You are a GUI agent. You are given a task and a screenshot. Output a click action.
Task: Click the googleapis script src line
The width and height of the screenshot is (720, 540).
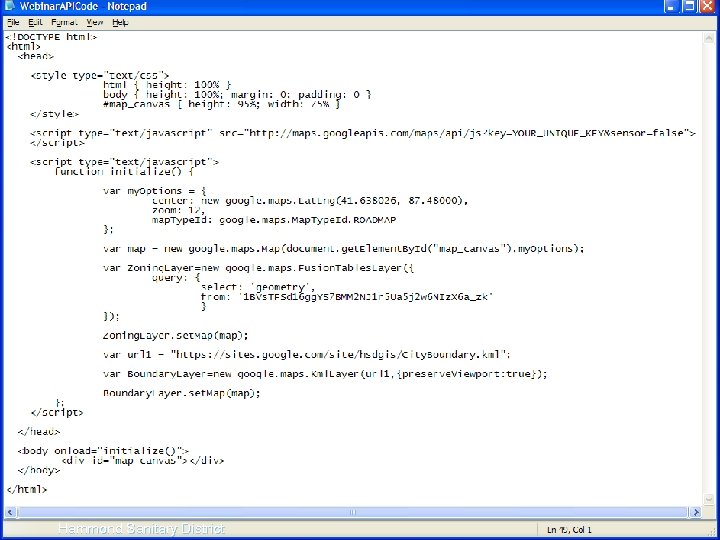click(363, 133)
